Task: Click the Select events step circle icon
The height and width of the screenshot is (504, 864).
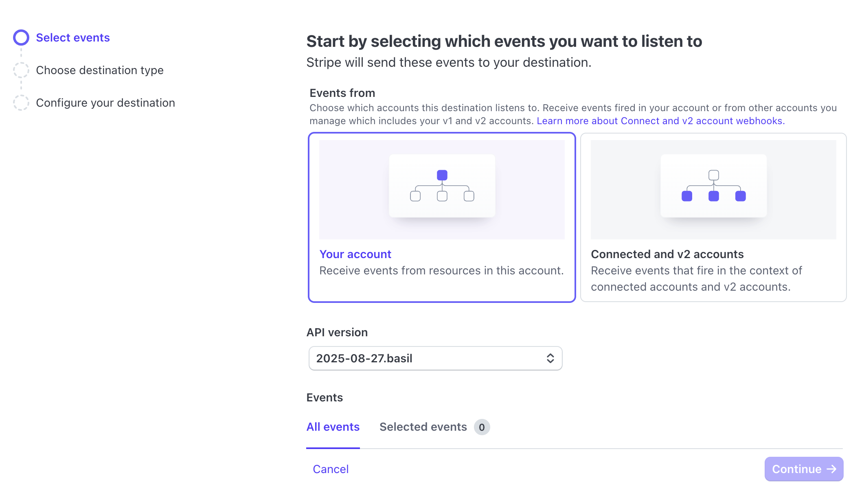Action: point(21,37)
